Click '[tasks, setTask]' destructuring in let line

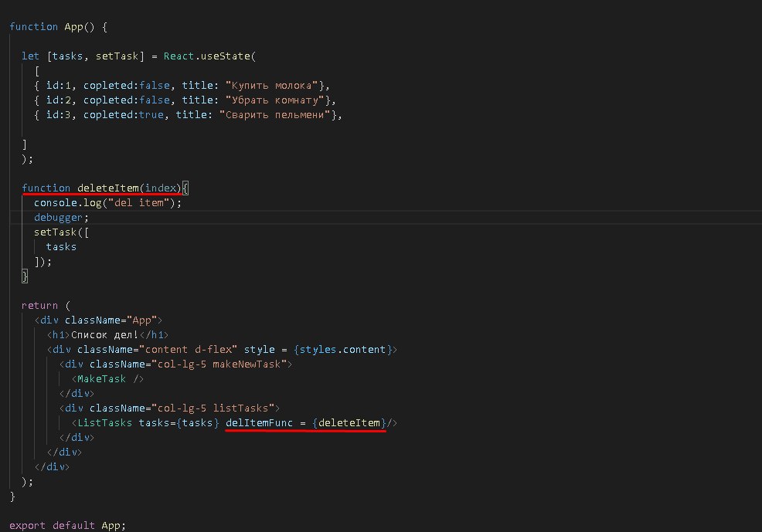(96, 56)
